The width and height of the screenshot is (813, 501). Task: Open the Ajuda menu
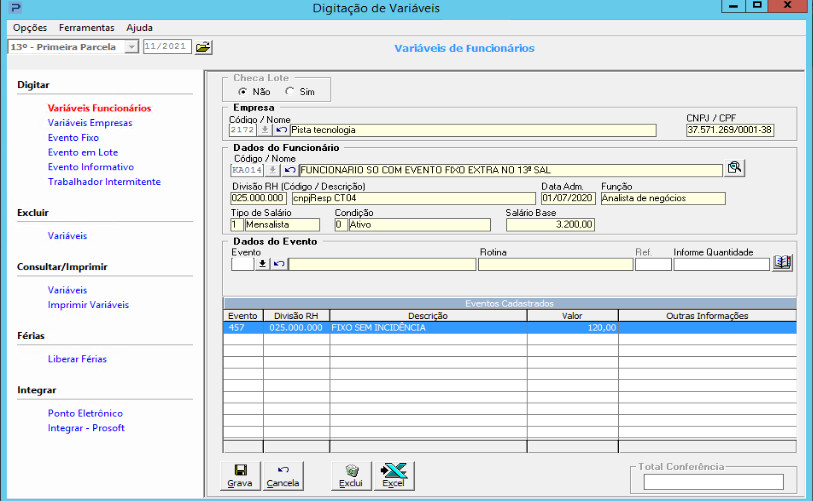pos(139,27)
